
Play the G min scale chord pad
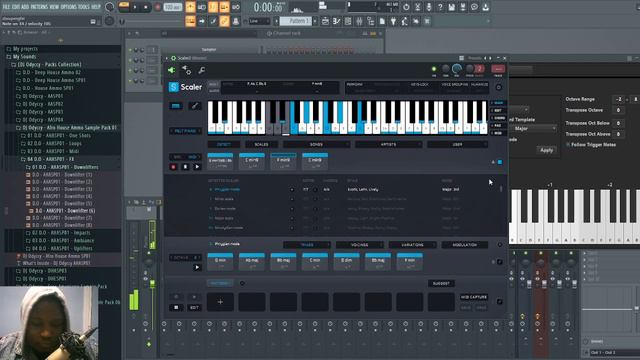pyautogui.click(x=220, y=262)
